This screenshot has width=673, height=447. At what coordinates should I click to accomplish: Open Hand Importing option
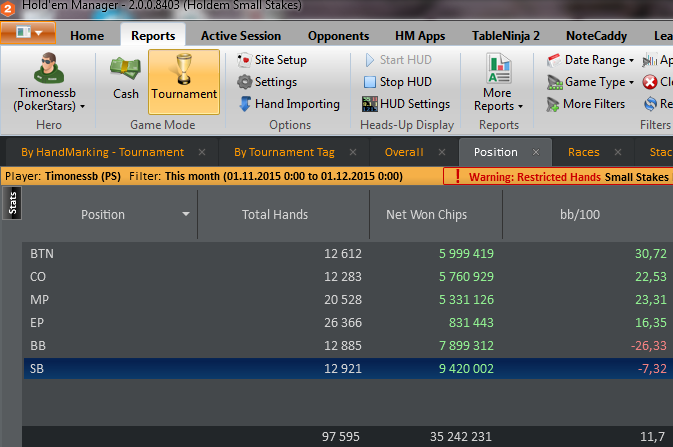(289, 104)
